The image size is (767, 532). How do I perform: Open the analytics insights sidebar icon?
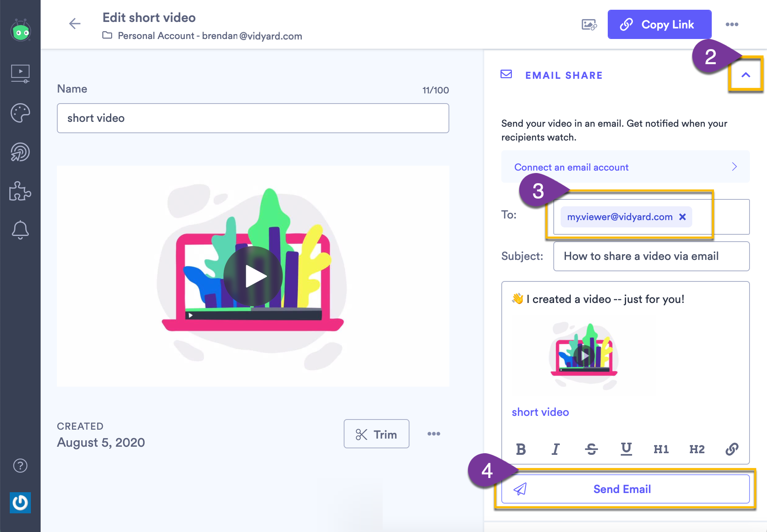click(x=20, y=152)
